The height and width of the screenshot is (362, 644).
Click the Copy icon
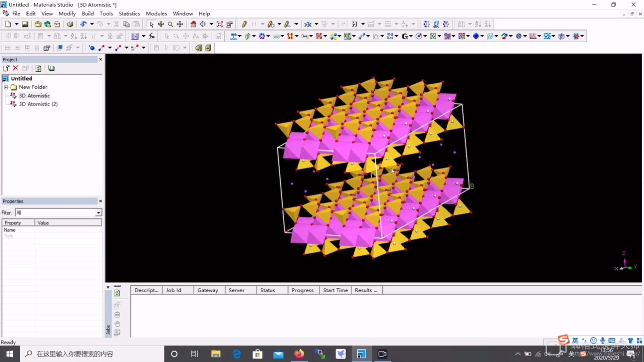[x=126, y=24]
